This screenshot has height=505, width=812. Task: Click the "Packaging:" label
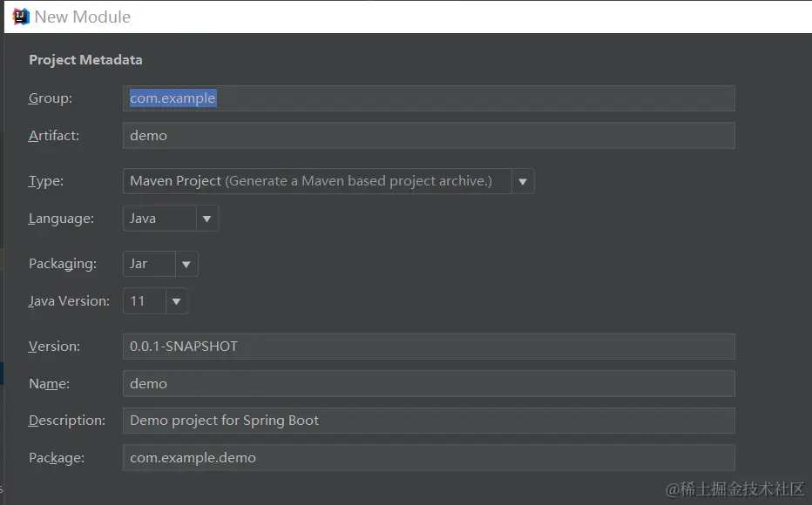coord(63,264)
